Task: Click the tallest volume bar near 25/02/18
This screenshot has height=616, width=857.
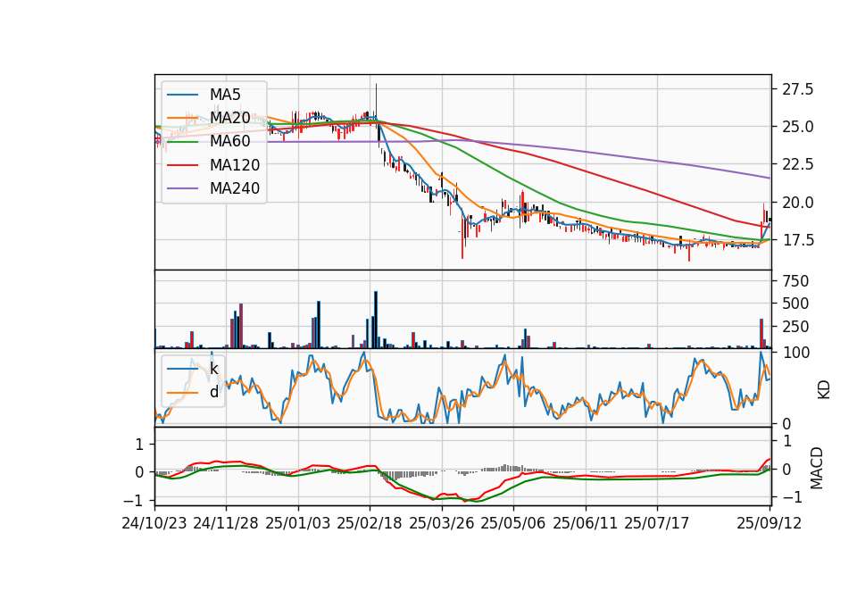Action: 376,320
